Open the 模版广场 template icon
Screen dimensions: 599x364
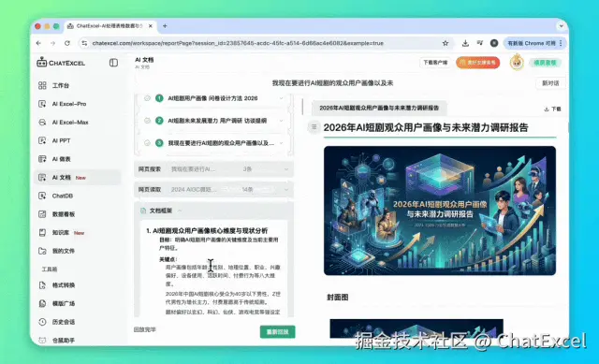pos(42,303)
